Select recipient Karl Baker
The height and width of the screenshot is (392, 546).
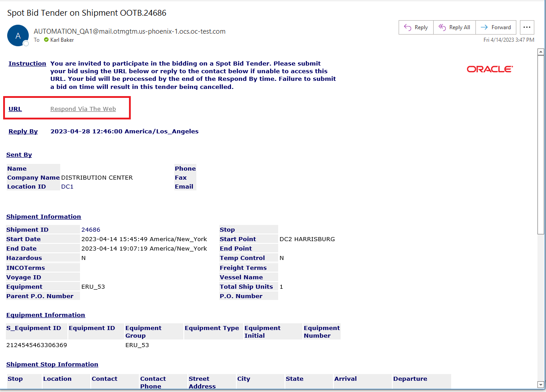tap(62, 40)
